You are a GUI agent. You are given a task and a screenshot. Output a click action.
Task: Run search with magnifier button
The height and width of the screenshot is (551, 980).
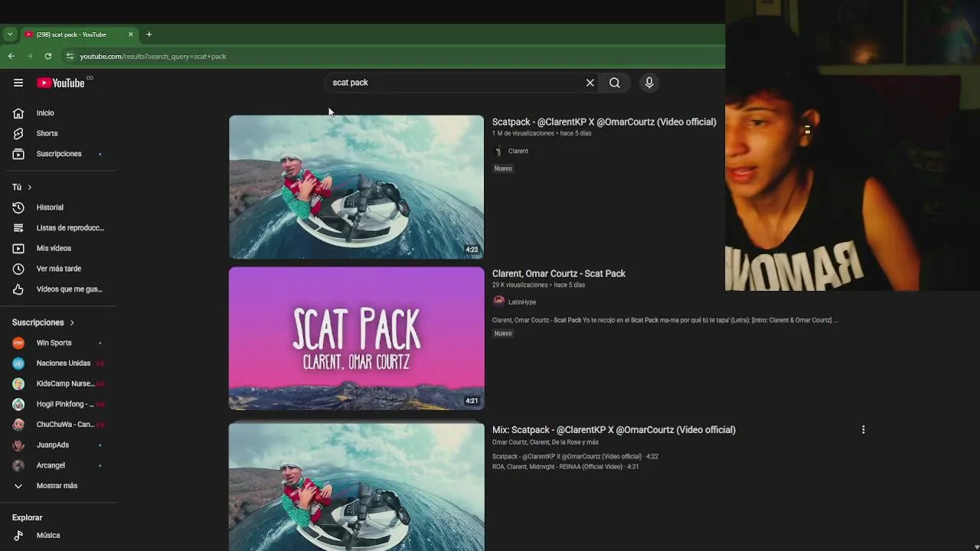pos(614,83)
